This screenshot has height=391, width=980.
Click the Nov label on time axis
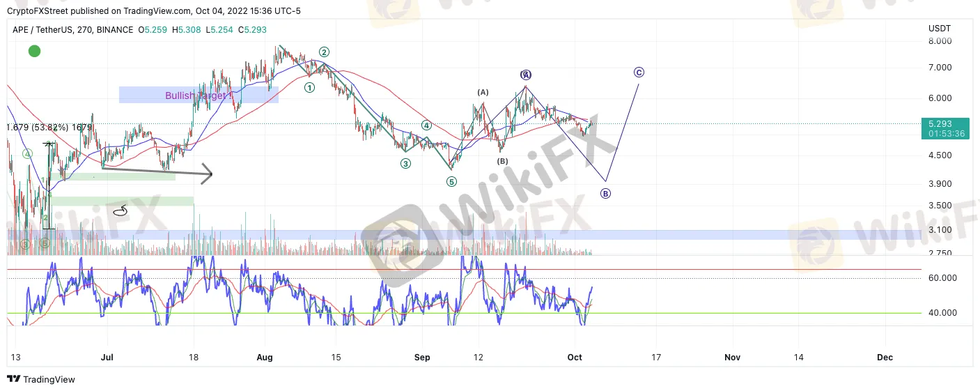point(732,358)
